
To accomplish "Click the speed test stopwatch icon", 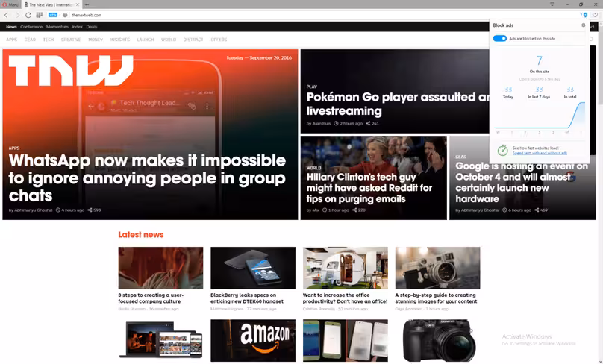I will coord(503,150).
